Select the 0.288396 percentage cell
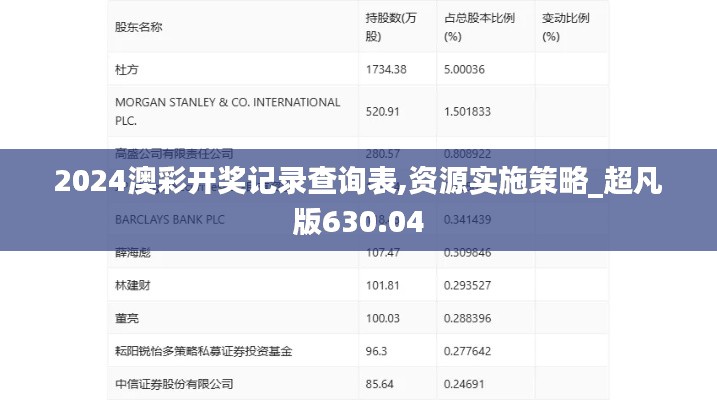 pos(468,318)
